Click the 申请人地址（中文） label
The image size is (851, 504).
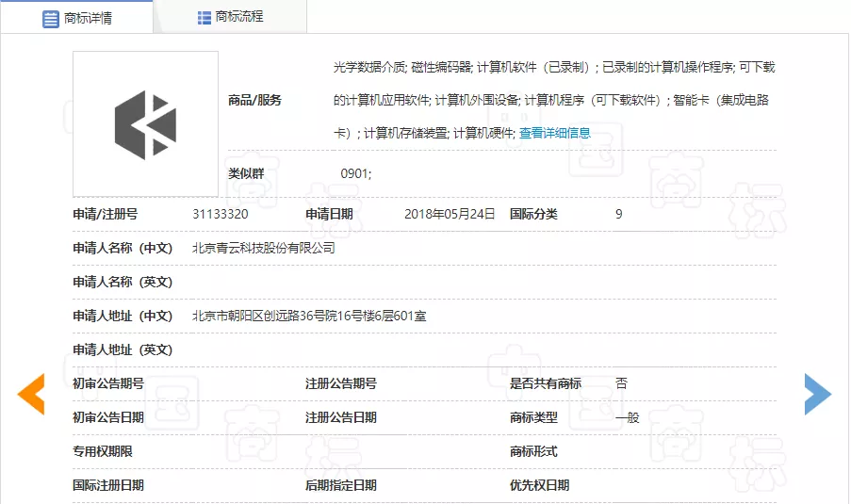pyautogui.click(x=123, y=316)
